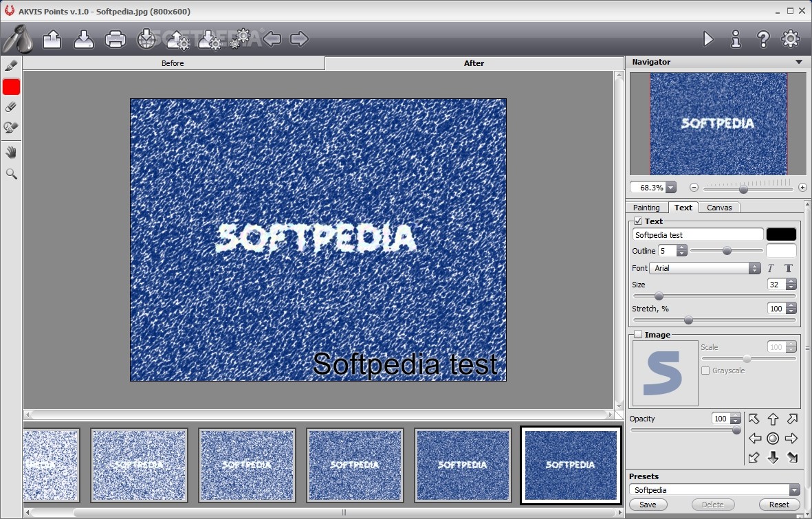Image resolution: width=812 pixels, height=519 pixels.
Task: Zoom in with the plus button
Action: coord(802,188)
